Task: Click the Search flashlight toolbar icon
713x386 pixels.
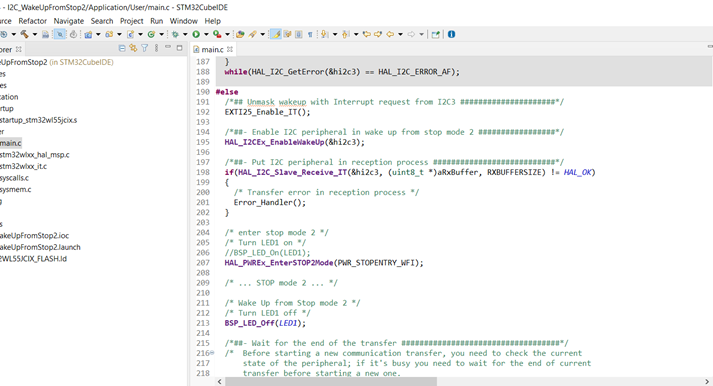Action: coord(252,34)
